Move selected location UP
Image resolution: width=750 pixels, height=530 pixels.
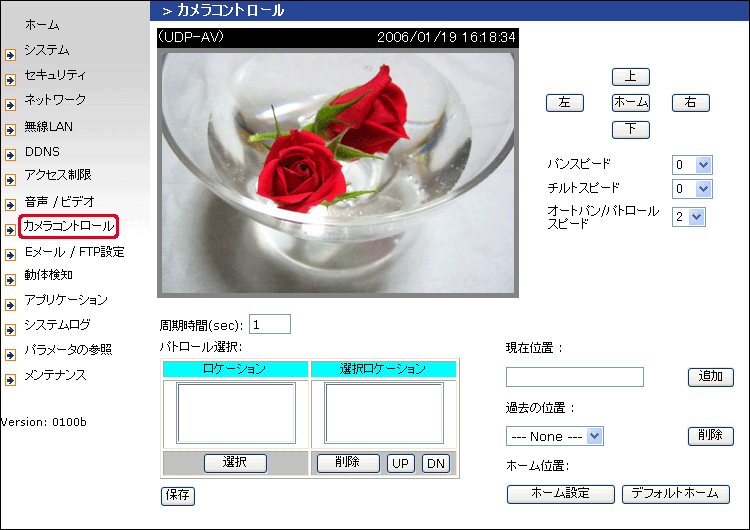pos(400,463)
